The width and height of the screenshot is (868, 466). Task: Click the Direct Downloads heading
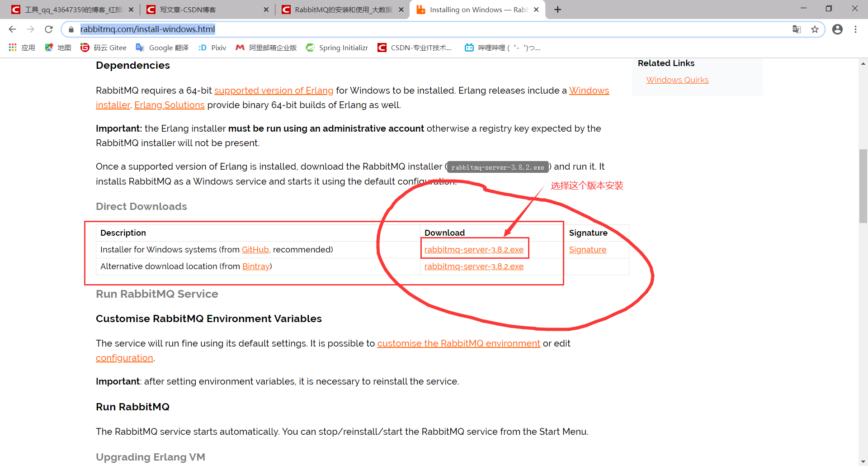click(x=141, y=206)
